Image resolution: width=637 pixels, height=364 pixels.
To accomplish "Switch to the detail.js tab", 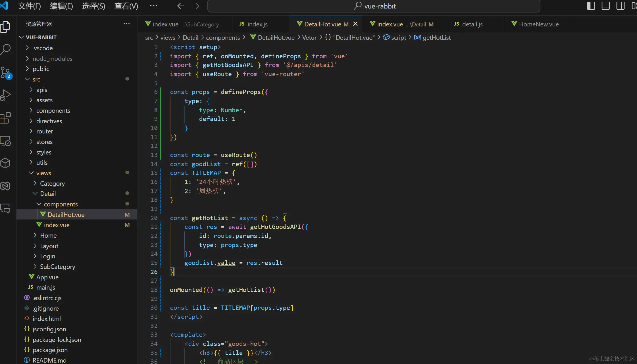I will [472, 24].
